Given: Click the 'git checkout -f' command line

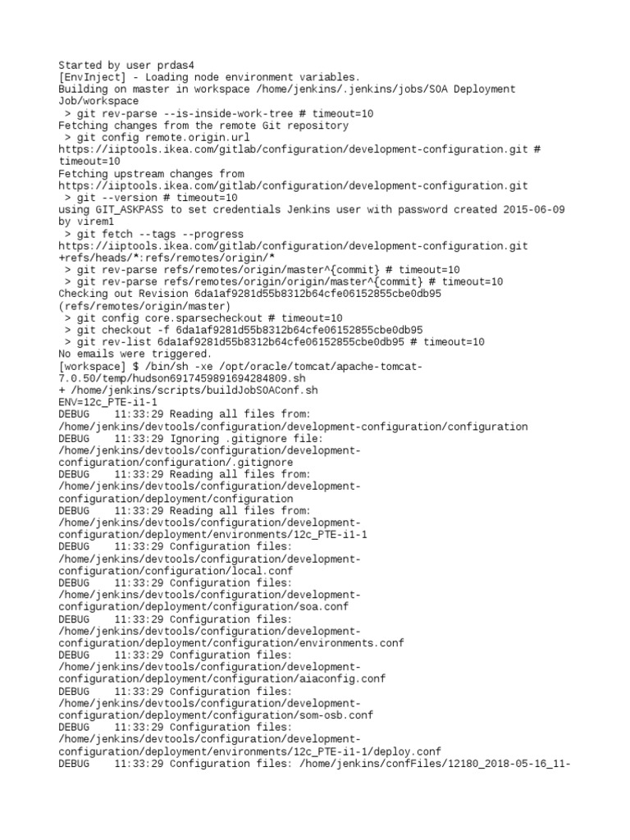Looking at the screenshot, I should pos(244,330).
